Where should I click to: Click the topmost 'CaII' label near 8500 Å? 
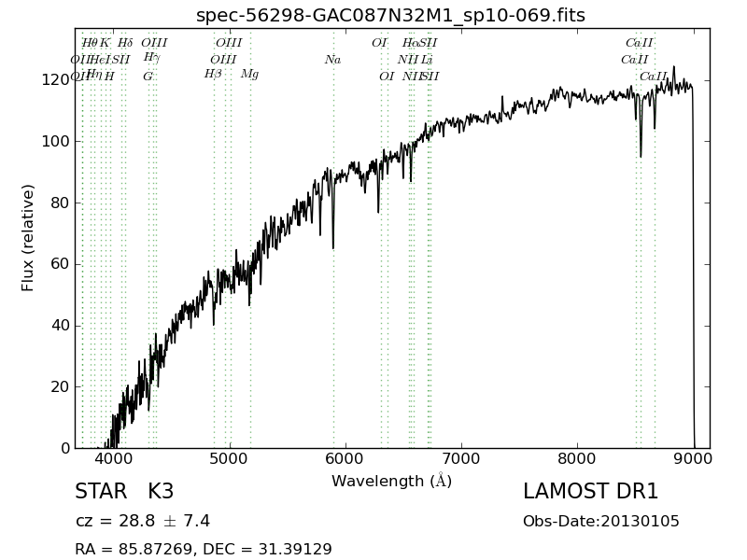point(640,43)
